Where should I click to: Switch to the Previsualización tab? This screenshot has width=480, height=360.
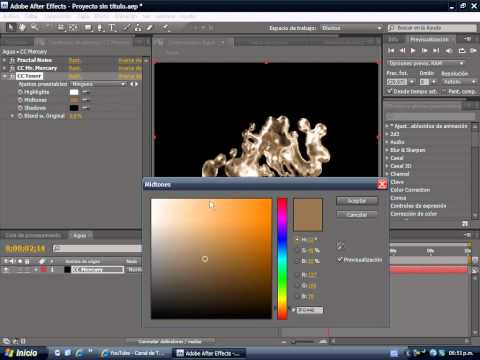click(429, 39)
